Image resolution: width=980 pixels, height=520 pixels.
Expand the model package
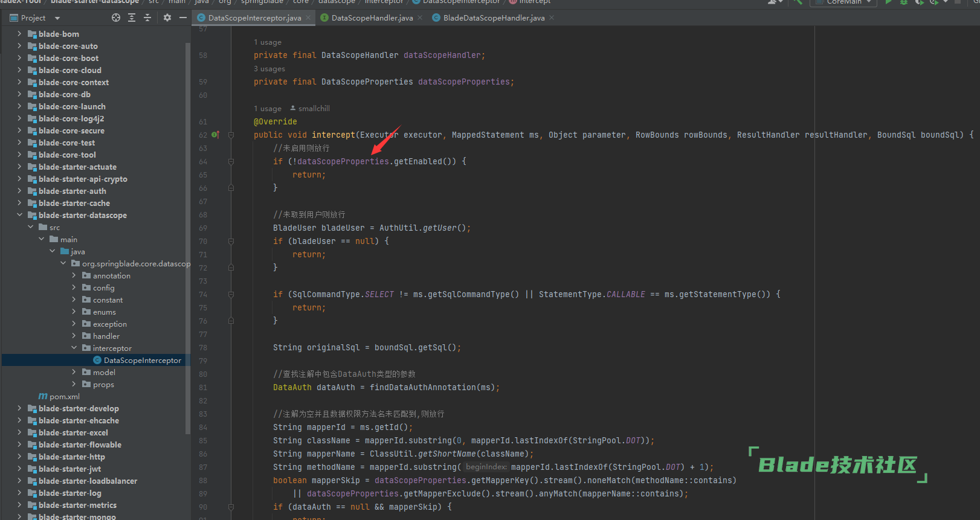point(74,372)
